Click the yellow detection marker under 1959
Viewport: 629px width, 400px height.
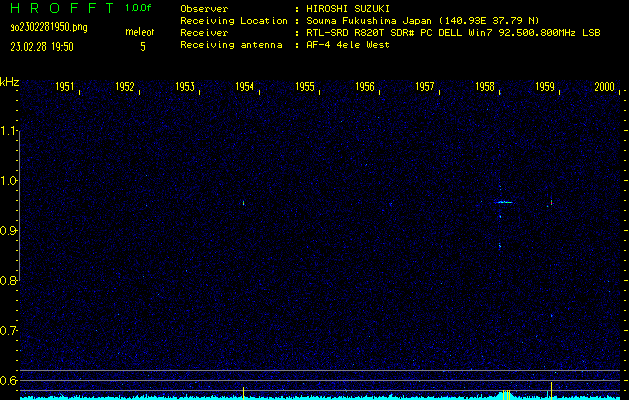(x=552, y=390)
